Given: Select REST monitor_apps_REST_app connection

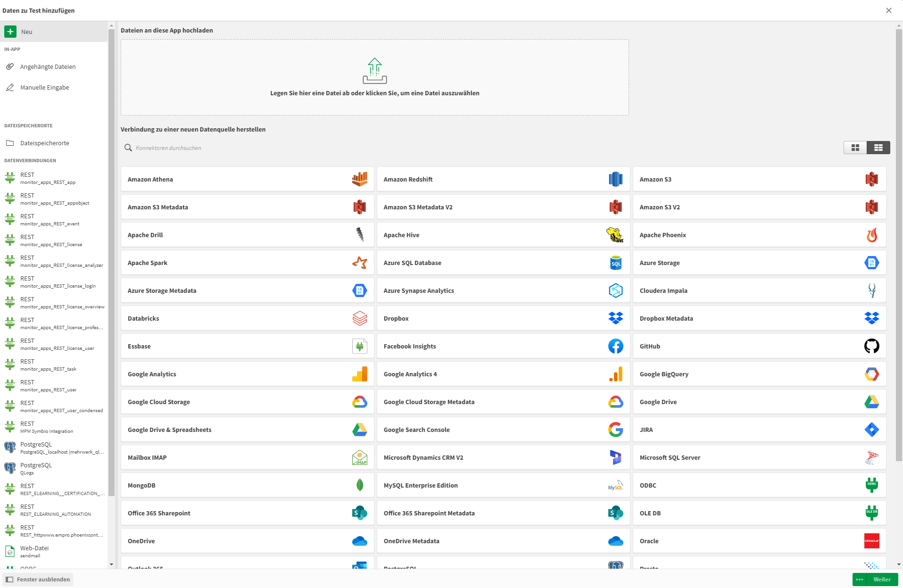Looking at the screenshot, I should click(54, 178).
